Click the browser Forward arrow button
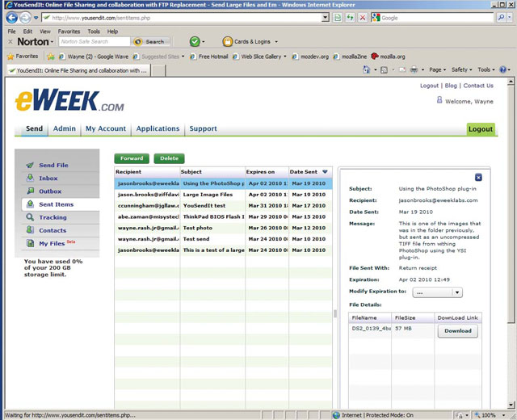The image size is (517, 420). tap(25, 18)
